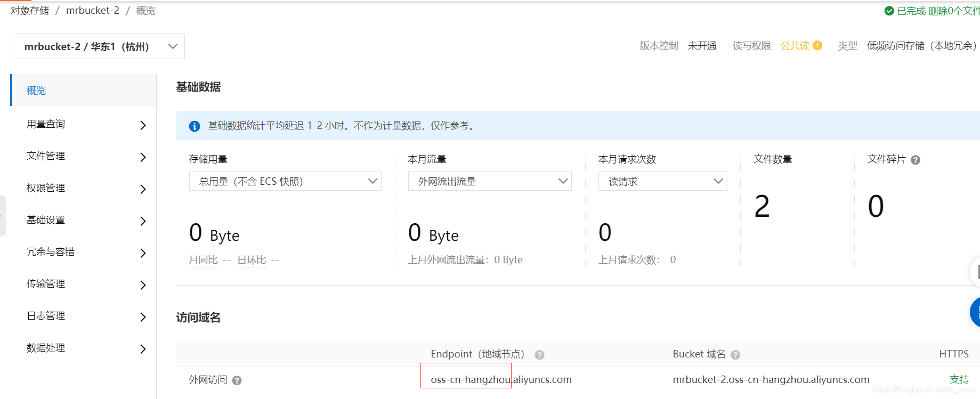Open the mrbucket-2 / 华东1 bucket selector dropdown
The width and height of the screenshot is (980, 399).
tap(98, 46)
